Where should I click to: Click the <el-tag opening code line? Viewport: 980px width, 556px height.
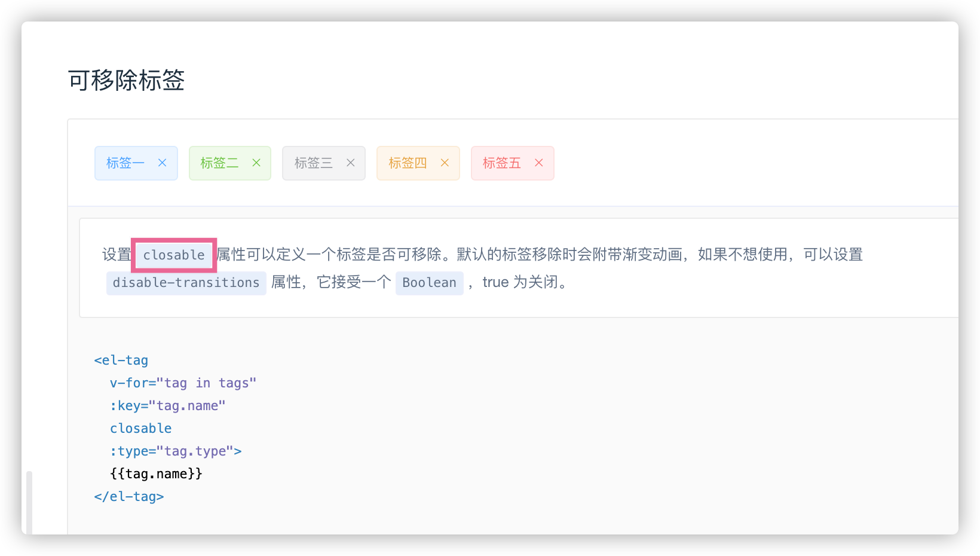click(121, 361)
